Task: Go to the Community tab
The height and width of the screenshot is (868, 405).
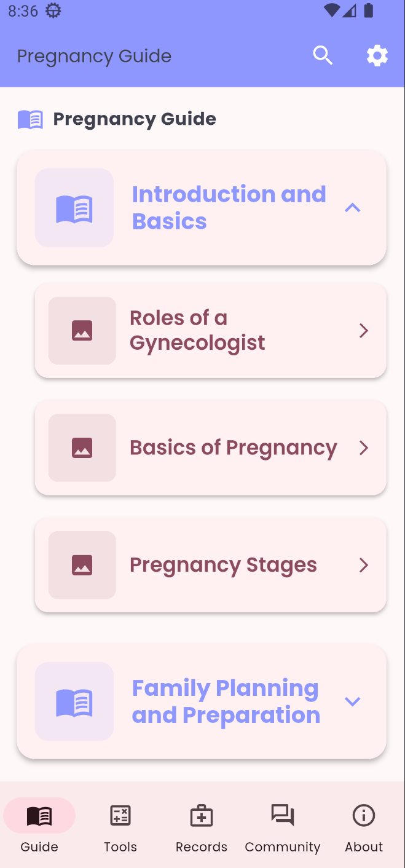Action: click(283, 827)
